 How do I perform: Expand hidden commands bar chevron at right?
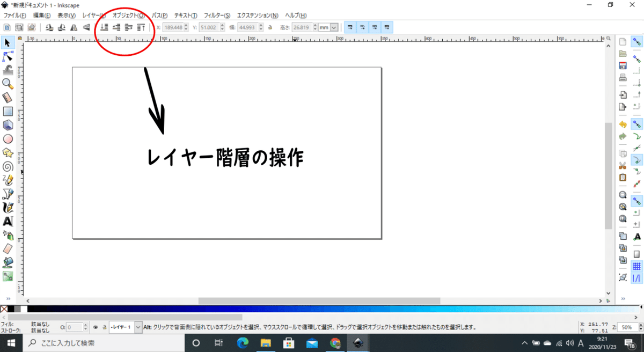tap(623, 298)
